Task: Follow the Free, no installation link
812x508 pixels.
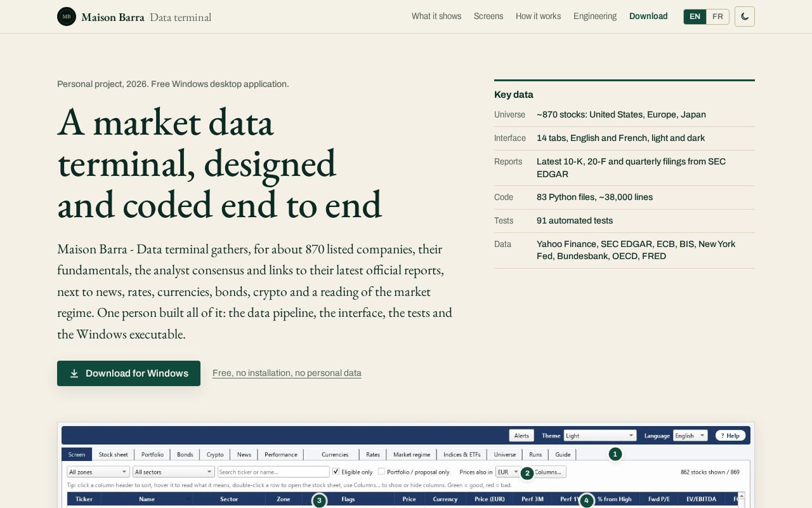Action: tap(287, 373)
